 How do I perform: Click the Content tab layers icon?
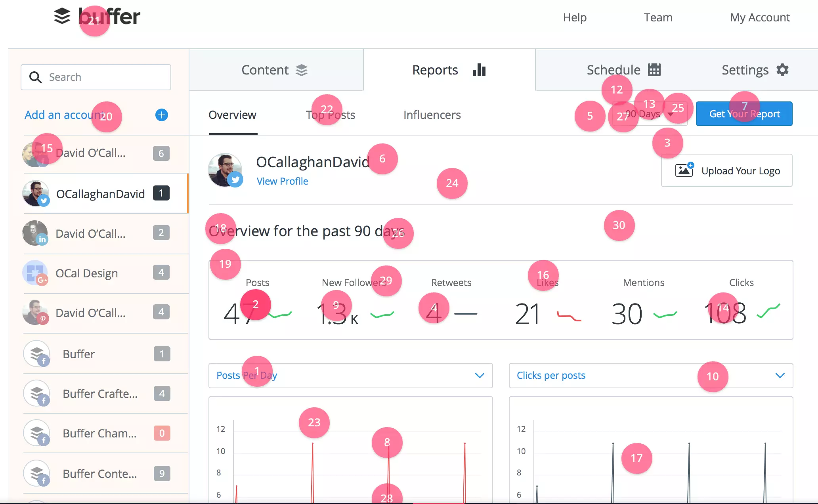pos(302,70)
